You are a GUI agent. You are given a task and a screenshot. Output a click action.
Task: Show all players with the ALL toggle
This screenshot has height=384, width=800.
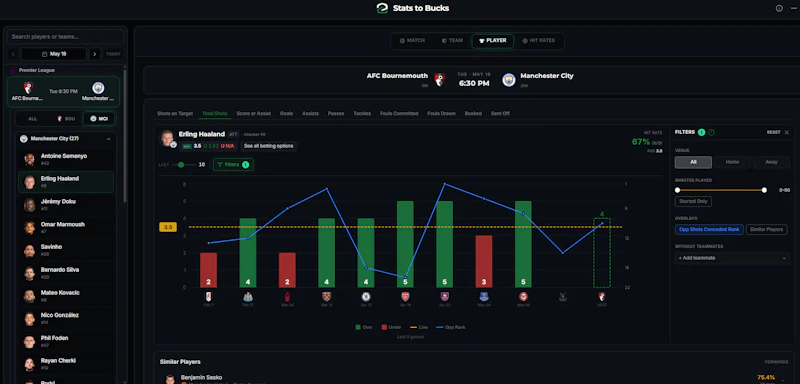click(x=33, y=119)
